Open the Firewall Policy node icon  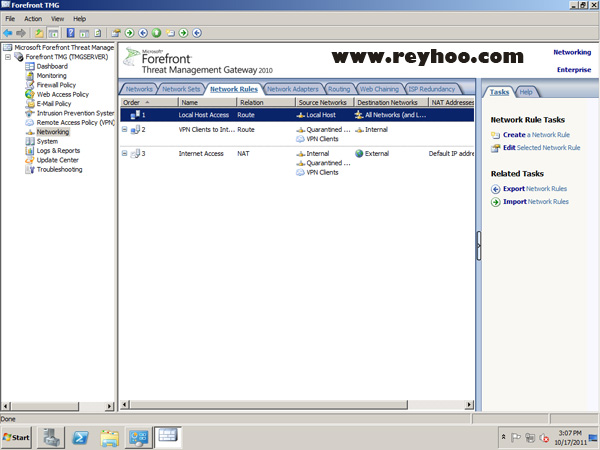pos(30,85)
